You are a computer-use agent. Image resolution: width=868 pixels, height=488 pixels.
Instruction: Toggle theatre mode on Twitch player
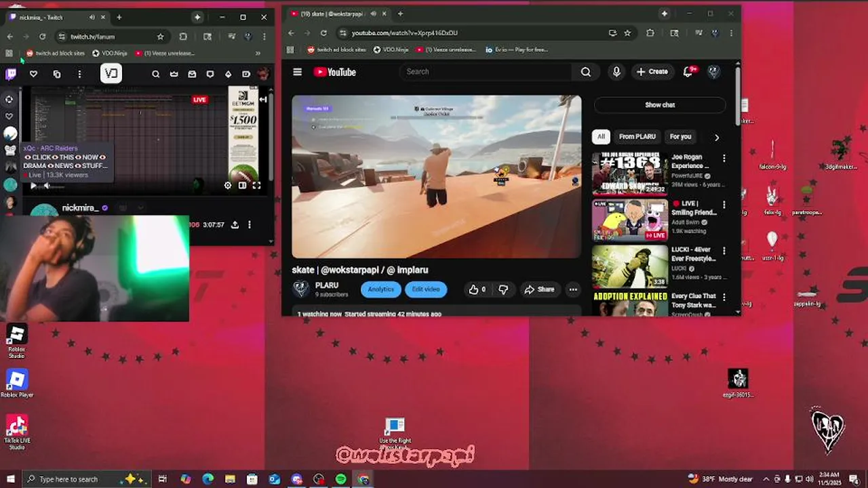point(242,185)
